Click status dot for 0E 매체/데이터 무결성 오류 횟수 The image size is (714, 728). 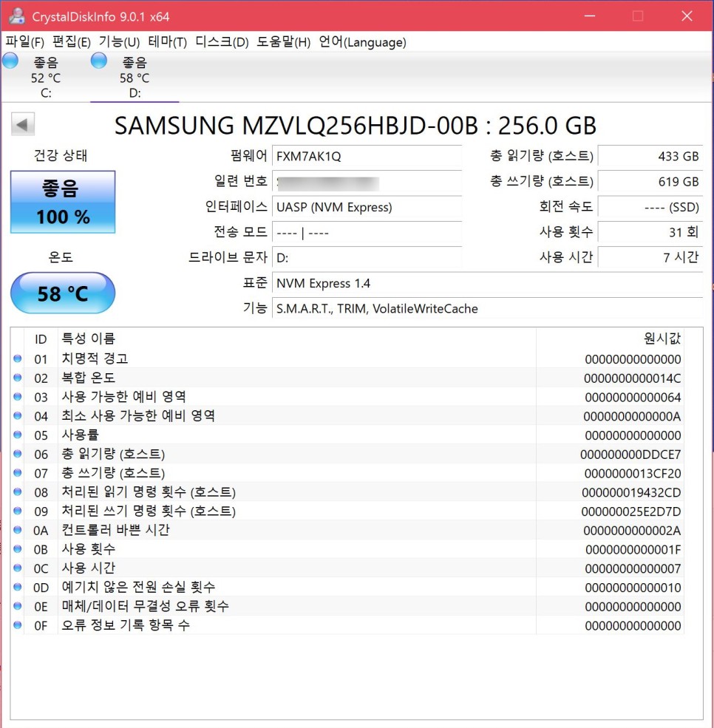18,606
